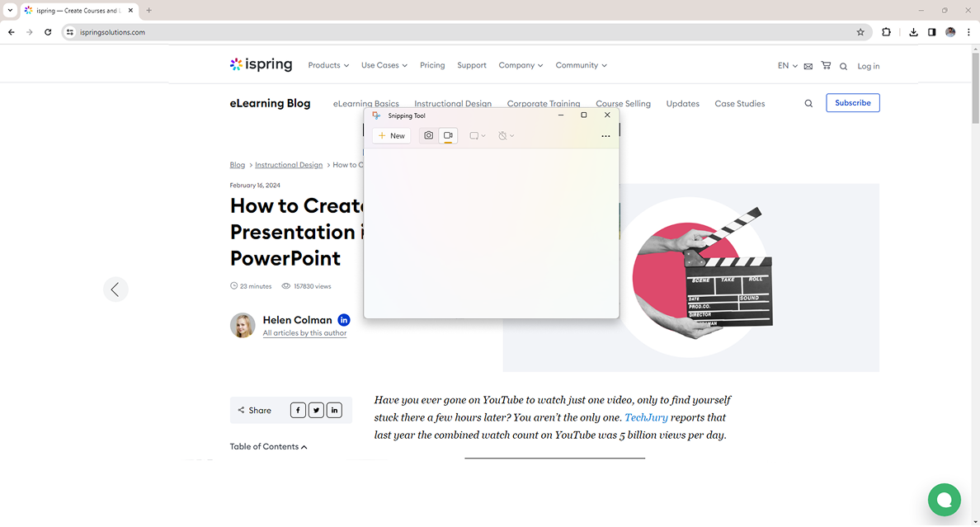Expand the Community menu
This screenshot has width=980, height=527.
pos(581,65)
